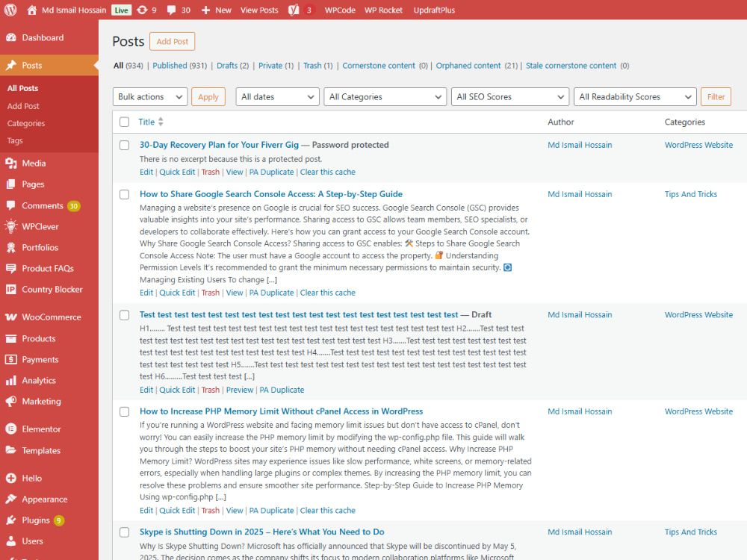Check the Google Search Console post checkbox
747x560 pixels.
click(124, 194)
